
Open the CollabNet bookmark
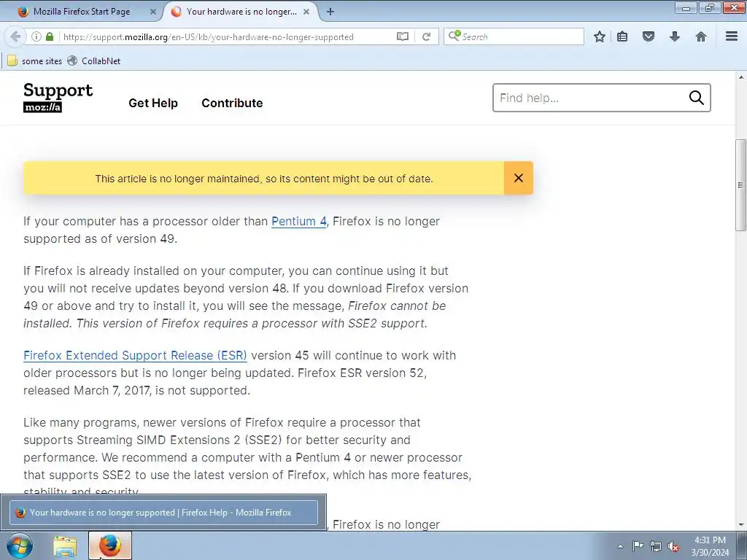(94, 61)
